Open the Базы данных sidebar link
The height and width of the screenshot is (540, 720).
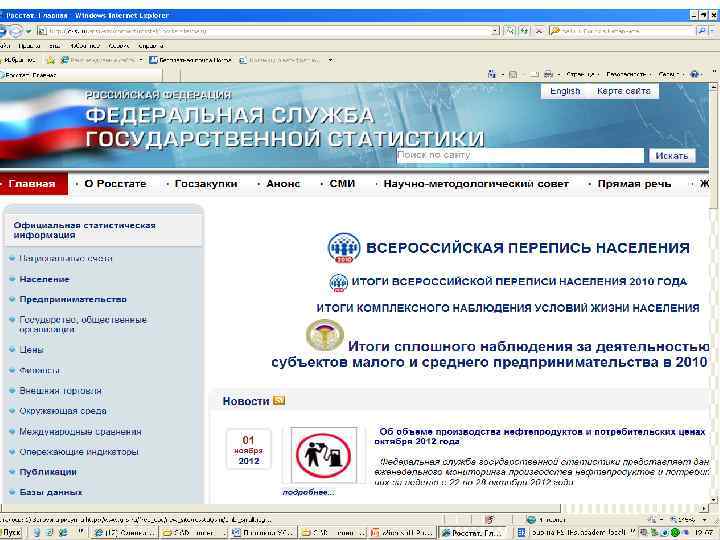(x=51, y=492)
